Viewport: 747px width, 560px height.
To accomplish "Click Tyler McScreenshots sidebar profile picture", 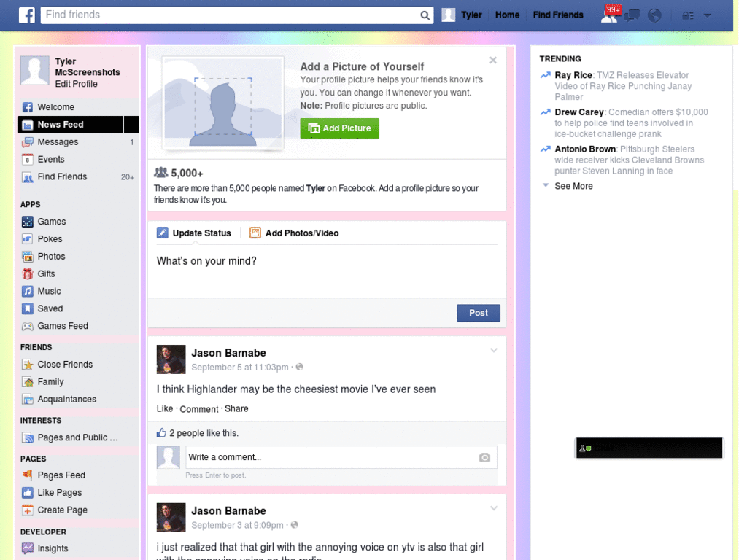I will 34,70.
